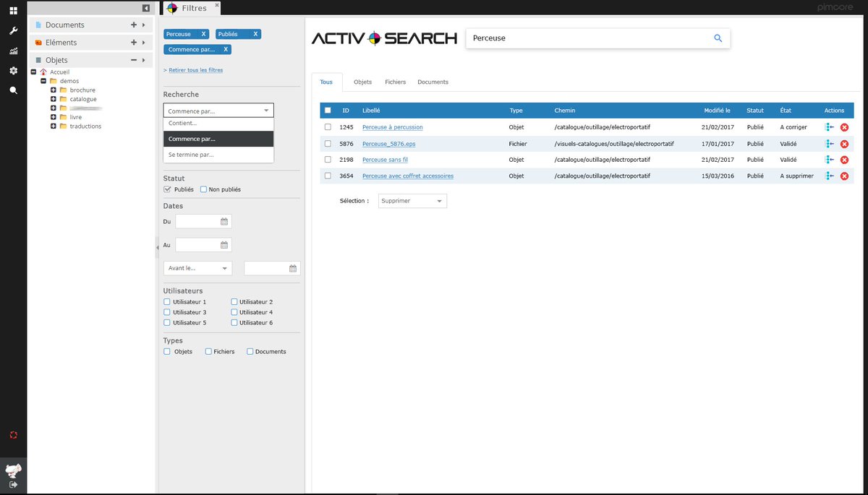Image resolution: width=868 pixels, height=495 pixels.
Task: Open the Recherche mode dropdown
Action: [218, 111]
